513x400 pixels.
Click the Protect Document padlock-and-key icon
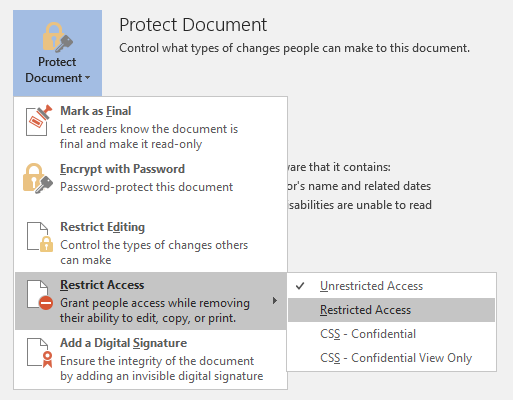(58, 37)
